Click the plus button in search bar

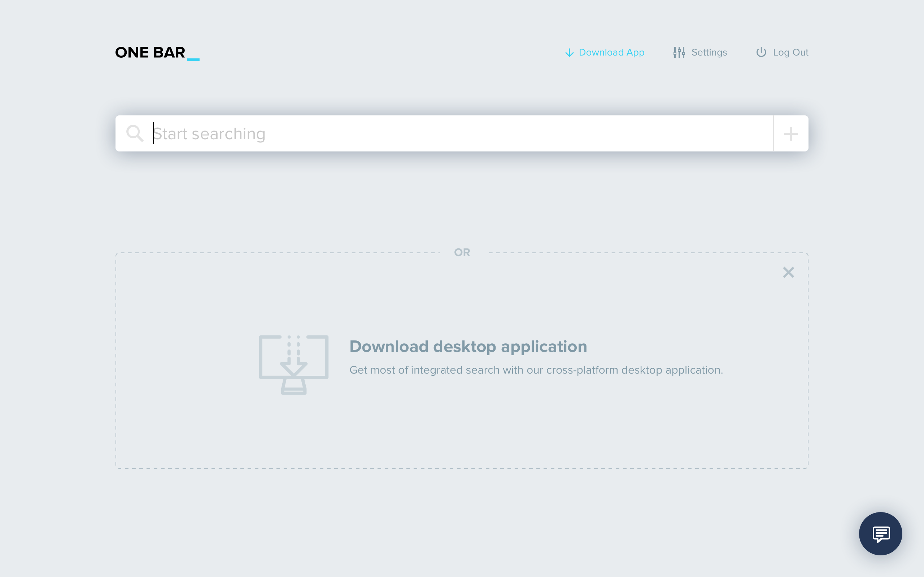(790, 133)
